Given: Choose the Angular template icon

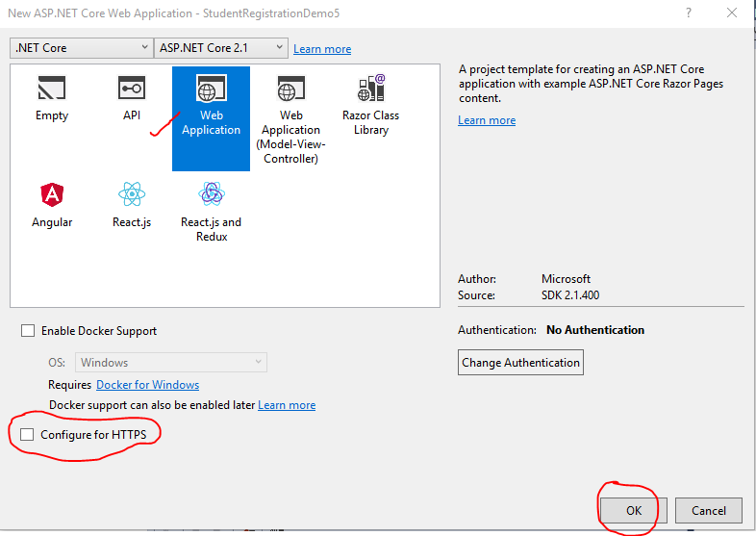Looking at the screenshot, I should (52, 194).
